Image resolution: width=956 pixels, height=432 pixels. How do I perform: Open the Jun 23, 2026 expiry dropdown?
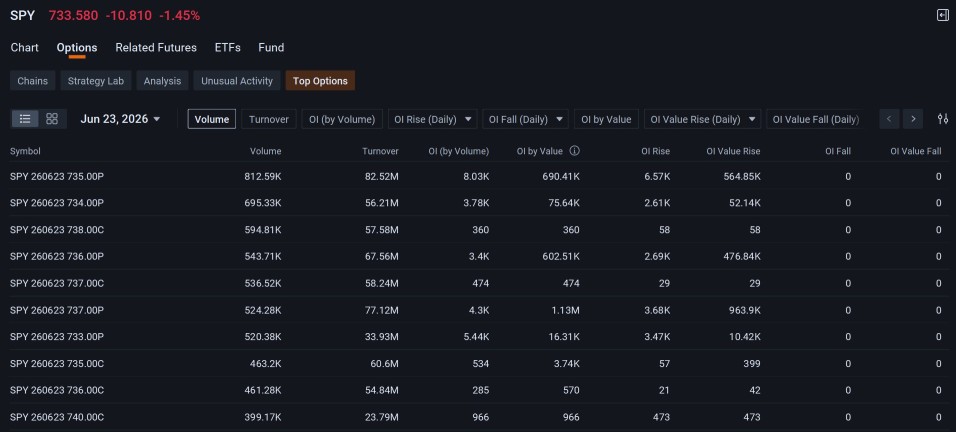pyautogui.click(x=120, y=119)
